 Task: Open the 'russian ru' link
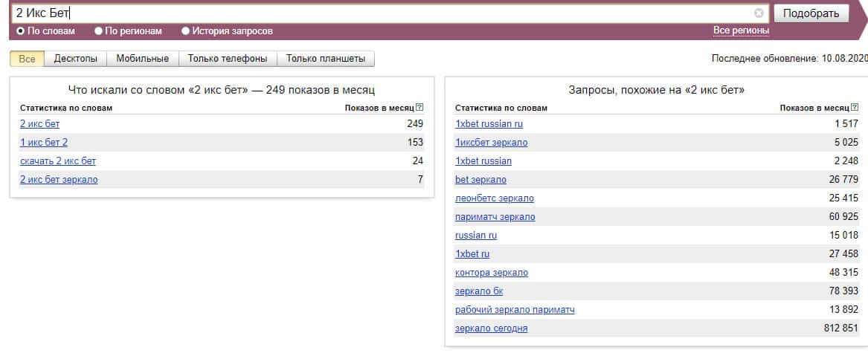pyautogui.click(x=476, y=235)
